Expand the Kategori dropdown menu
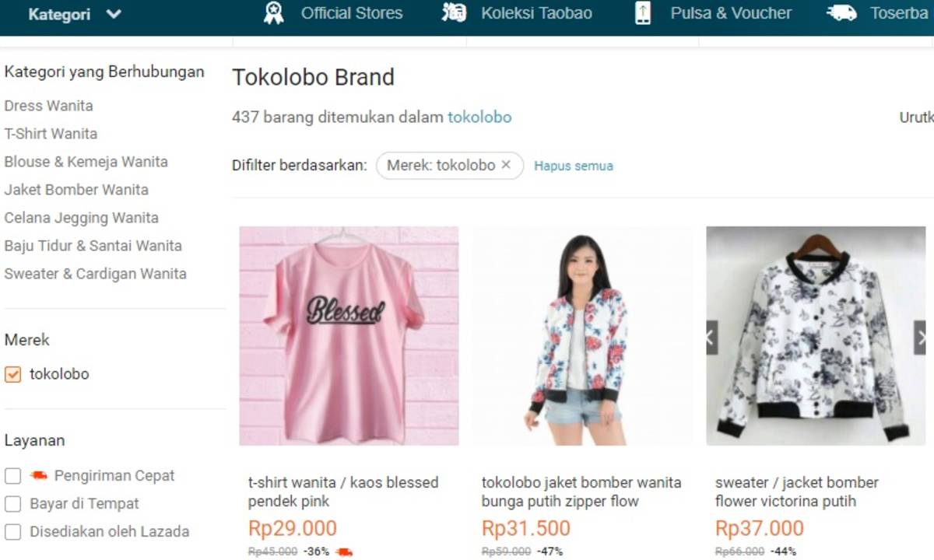 (x=75, y=14)
